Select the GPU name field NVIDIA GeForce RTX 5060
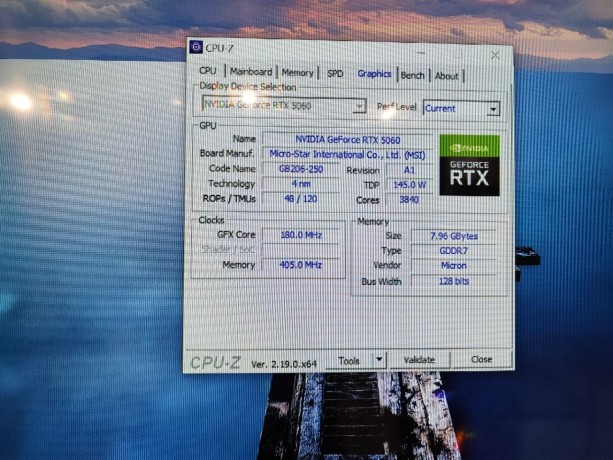Image resolution: width=613 pixels, height=460 pixels. (x=348, y=140)
